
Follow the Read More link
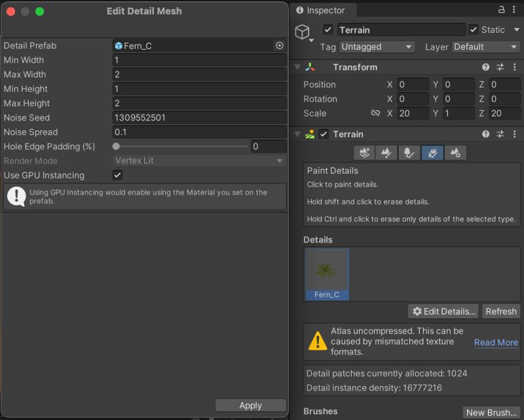coord(496,343)
